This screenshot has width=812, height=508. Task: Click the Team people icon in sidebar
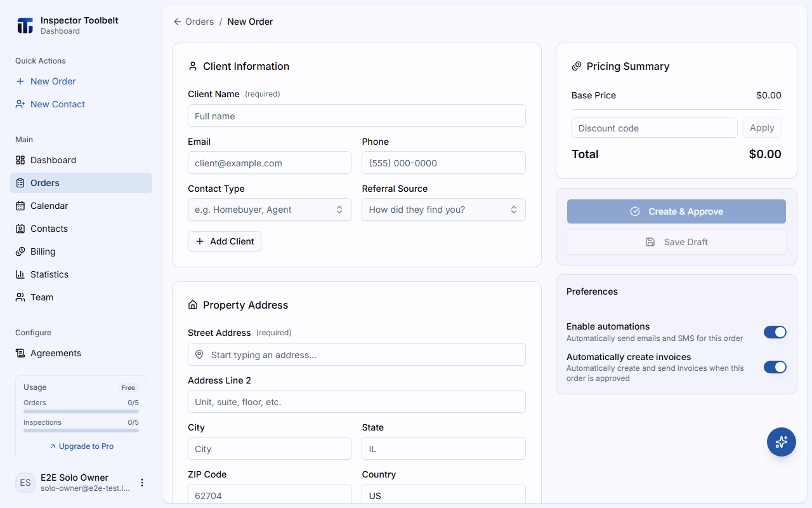click(20, 297)
